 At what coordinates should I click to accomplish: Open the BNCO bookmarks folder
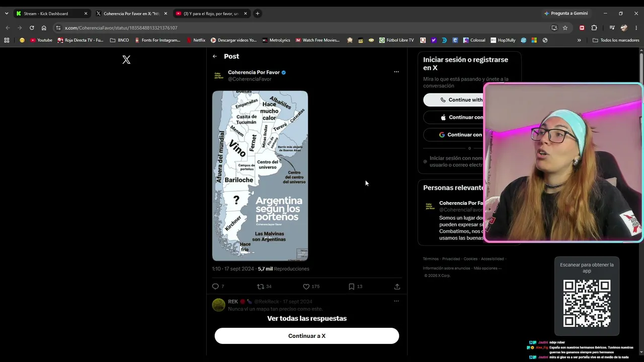[119, 40]
